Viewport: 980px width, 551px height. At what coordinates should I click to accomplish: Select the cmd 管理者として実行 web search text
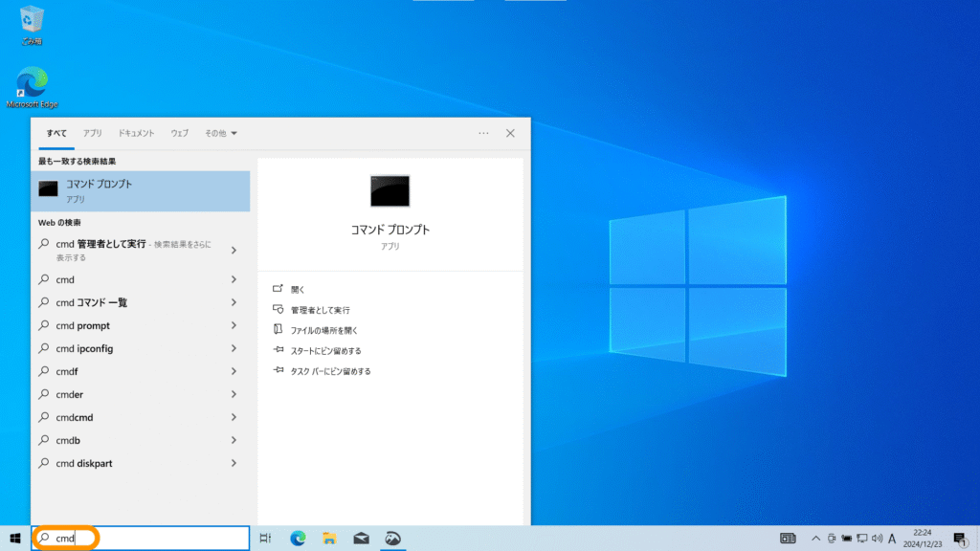[100, 244]
